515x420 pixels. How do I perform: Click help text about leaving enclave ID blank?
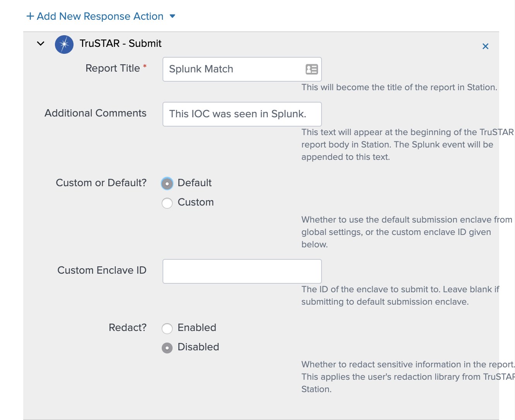click(x=400, y=295)
